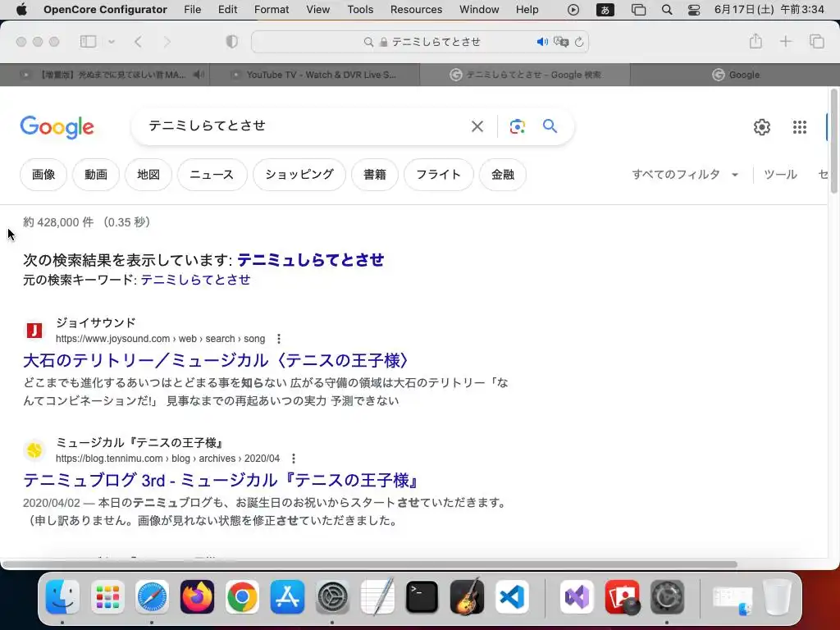Viewport: 840px width, 630px height.
Task: Click corrected query テニミュしらてとさせ link
Action: (311, 260)
